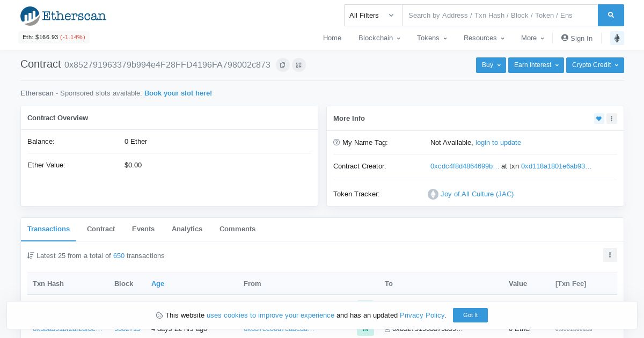Open transactions table vertical dots menu
644x338 pixels.
click(x=610, y=255)
